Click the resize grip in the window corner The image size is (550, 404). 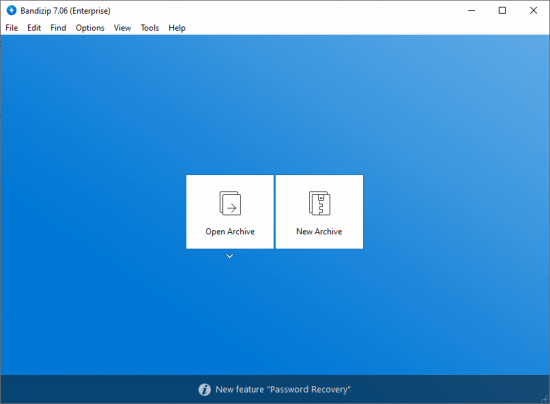tap(545, 398)
